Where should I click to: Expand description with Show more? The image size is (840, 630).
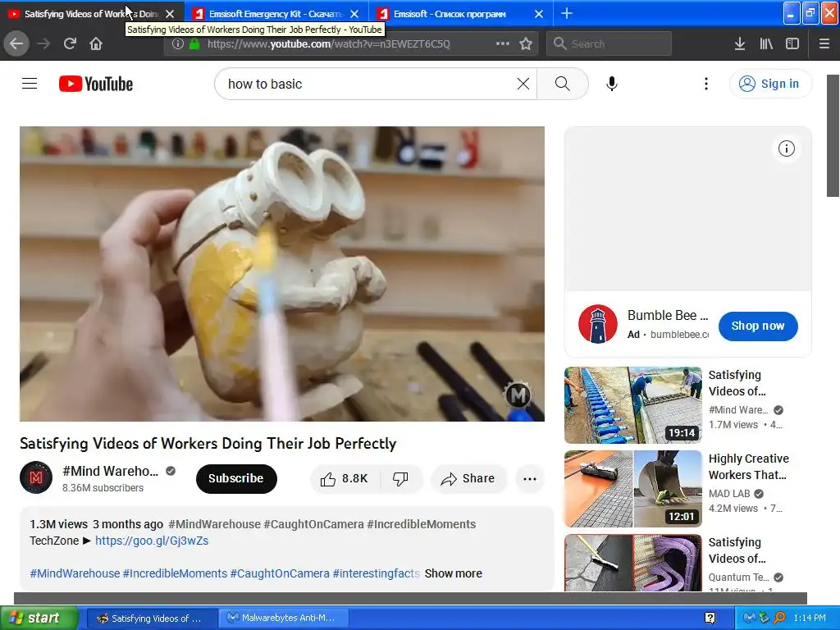coord(453,573)
